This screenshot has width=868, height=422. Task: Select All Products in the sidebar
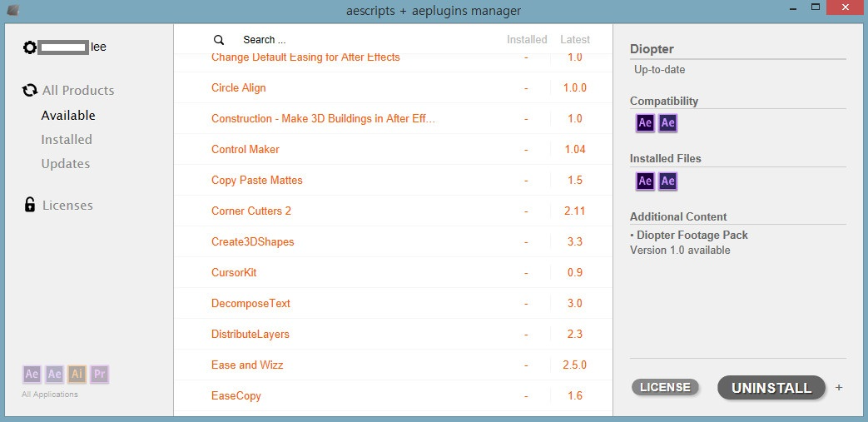[78, 90]
